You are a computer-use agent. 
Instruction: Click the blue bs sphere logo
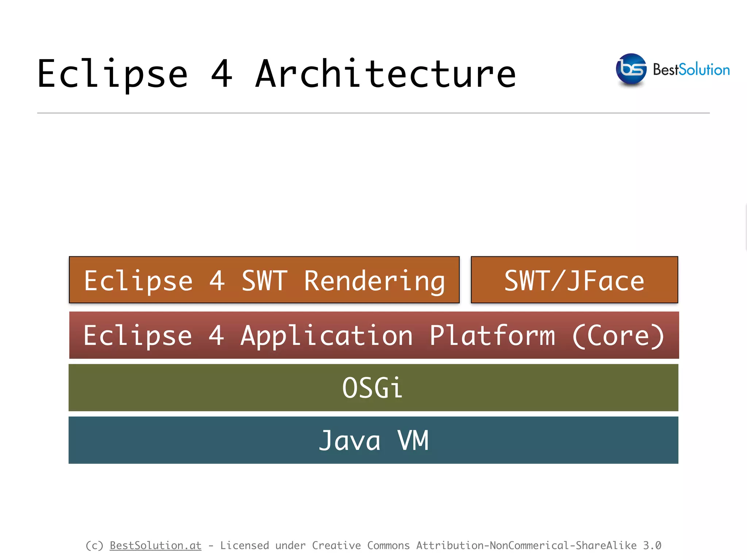click(x=631, y=69)
